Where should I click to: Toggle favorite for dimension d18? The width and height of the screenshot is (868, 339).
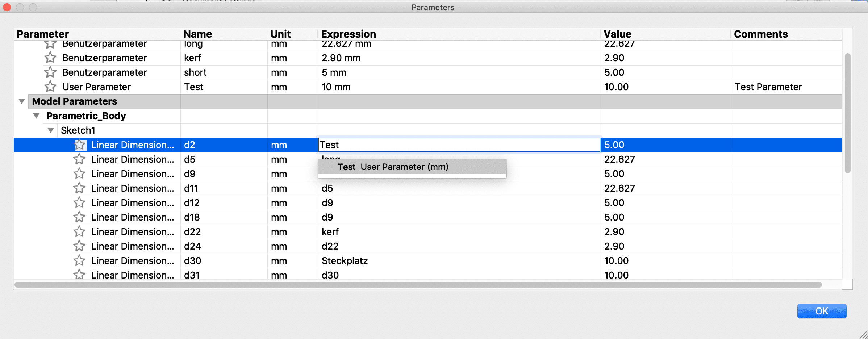tap(79, 217)
